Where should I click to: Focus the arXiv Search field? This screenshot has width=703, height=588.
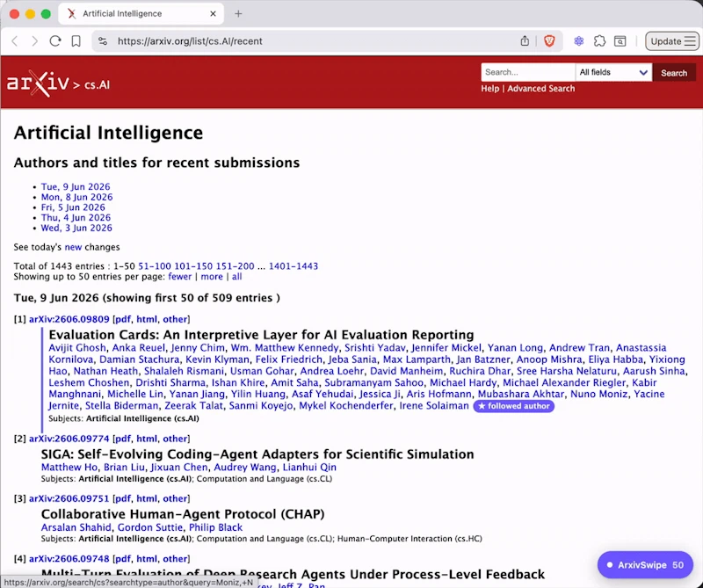coord(528,72)
